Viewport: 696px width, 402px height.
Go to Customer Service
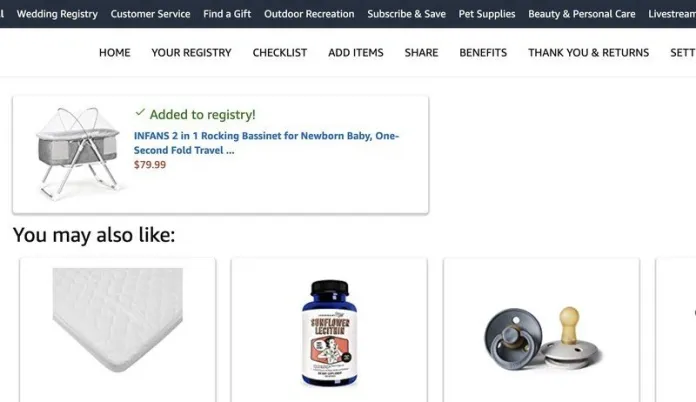click(150, 14)
